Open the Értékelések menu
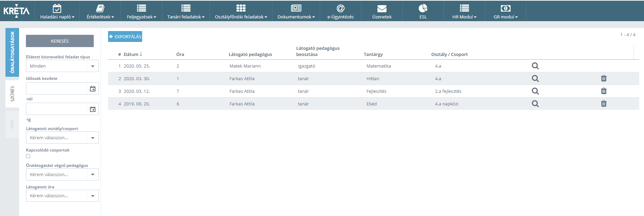 tap(100, 12)
